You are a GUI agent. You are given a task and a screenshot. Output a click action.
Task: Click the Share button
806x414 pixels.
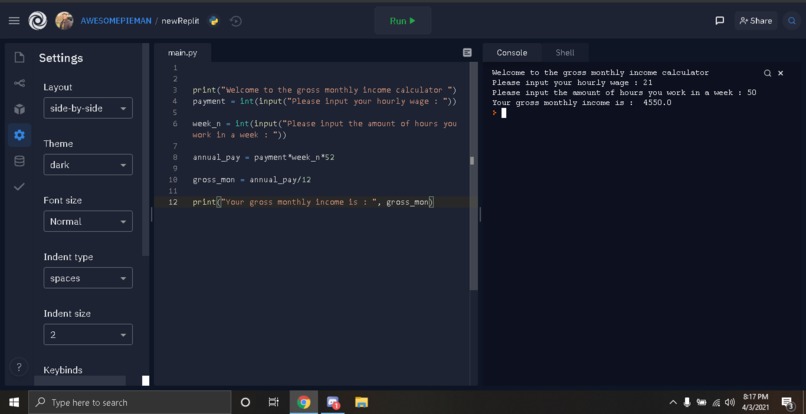756,21
